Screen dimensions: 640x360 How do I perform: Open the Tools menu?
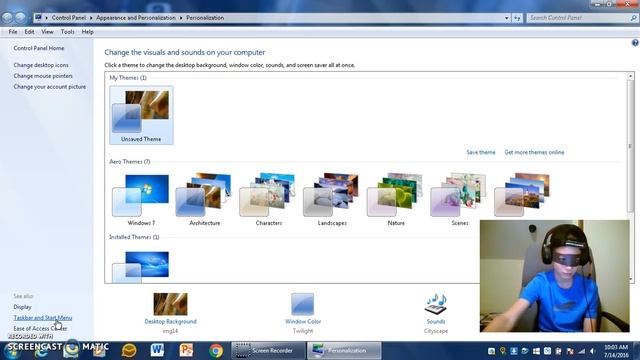[x=68, y=32]
